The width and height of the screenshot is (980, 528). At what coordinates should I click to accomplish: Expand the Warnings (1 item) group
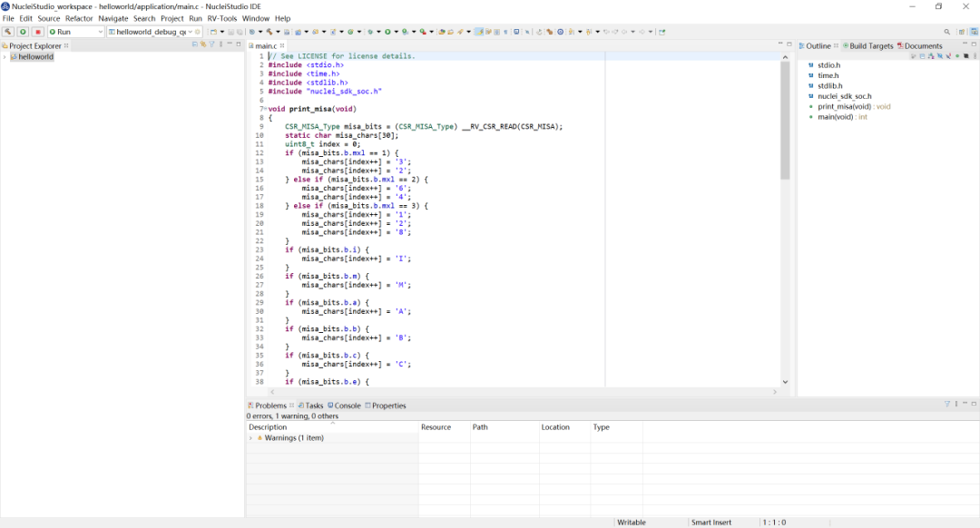tap(251, 438)
